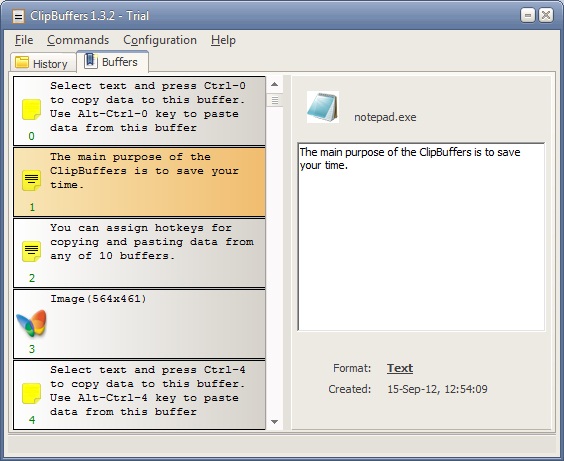
Task: Open the Help menu
Action: [x=223, y=40]
